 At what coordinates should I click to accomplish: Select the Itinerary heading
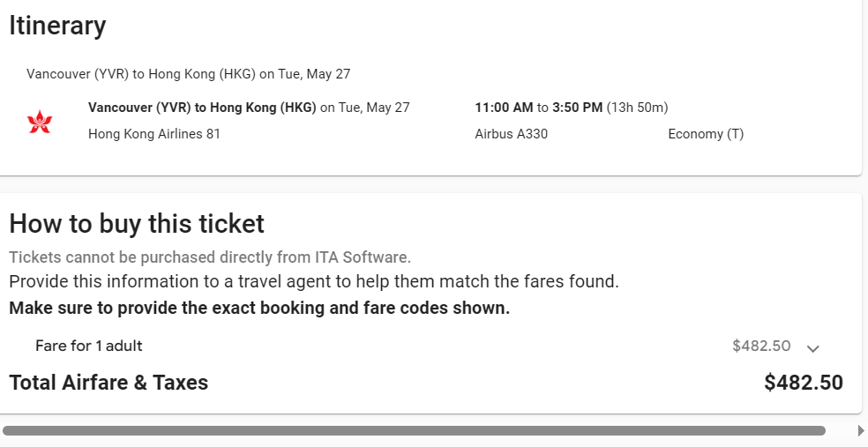[x=57, y=26]
